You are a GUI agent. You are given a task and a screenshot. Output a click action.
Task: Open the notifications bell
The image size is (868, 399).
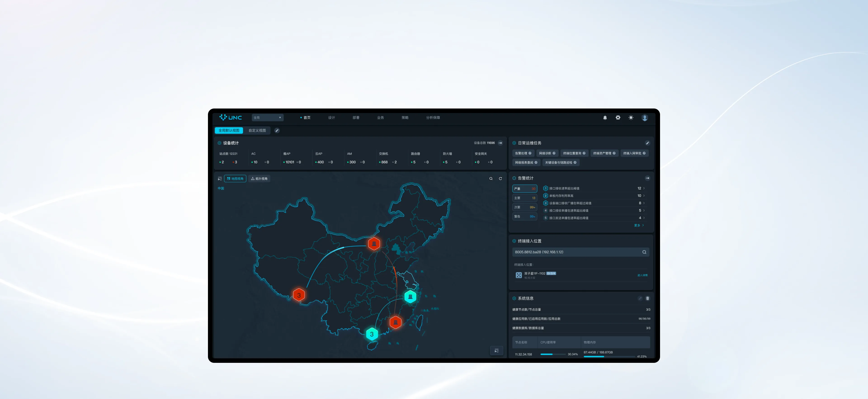point(605,118)
